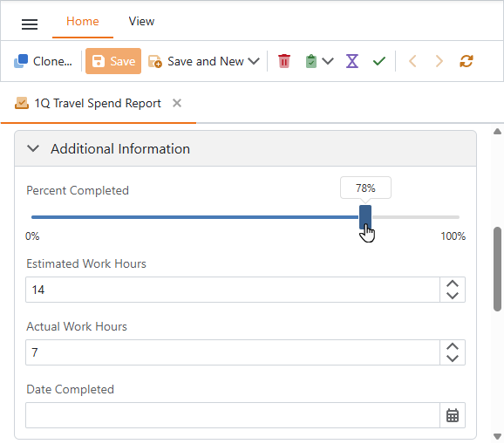Delete the task with the trash icon
The image size is (504, 444).
point(284,61)
